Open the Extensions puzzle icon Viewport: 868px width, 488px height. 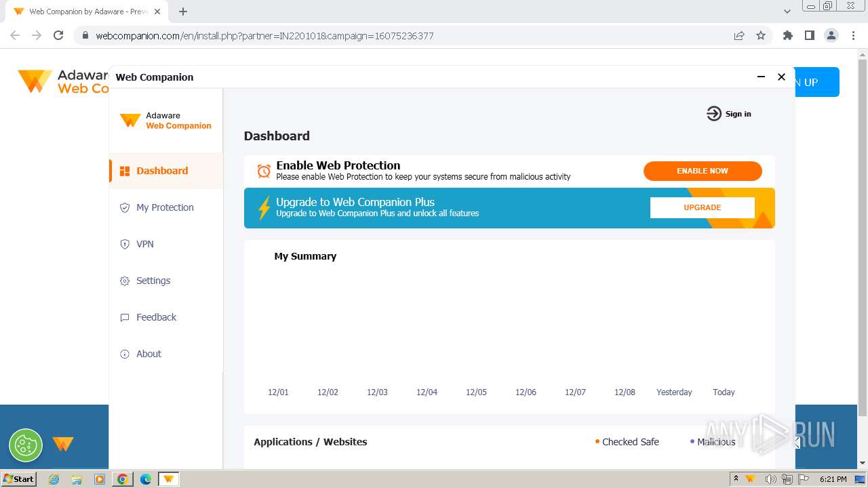[x=788, y=35]
